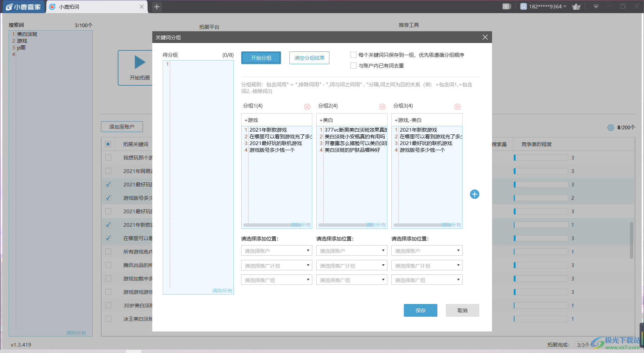Viewport: 644px width, 353px height.
Task: Add a new tab with plus icon
Action: (x=157, y=7)
